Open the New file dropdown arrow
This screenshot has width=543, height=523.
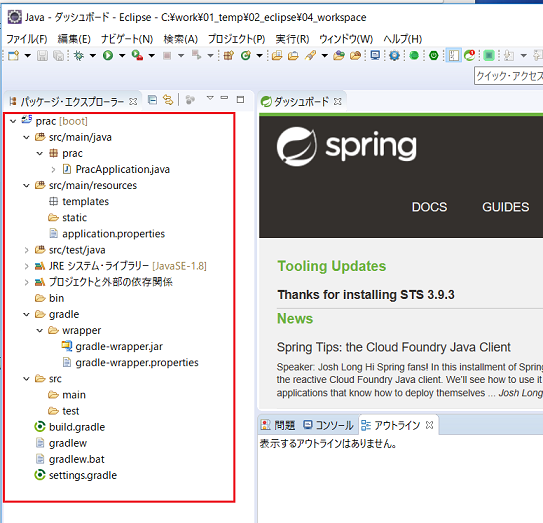coord(28,56)
